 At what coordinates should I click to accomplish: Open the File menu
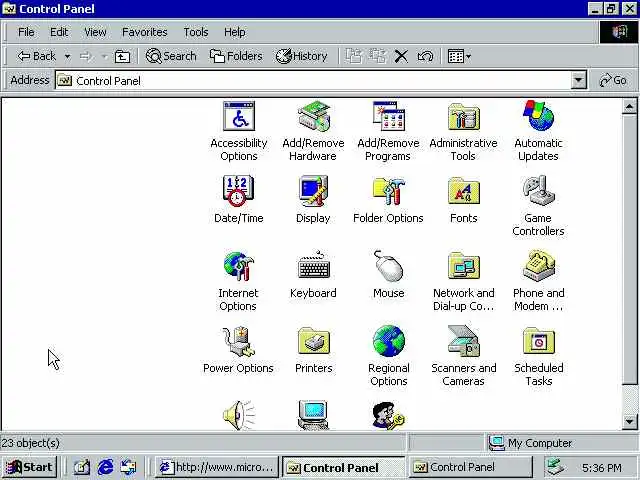pyautogui.click(x=26, y=32)
